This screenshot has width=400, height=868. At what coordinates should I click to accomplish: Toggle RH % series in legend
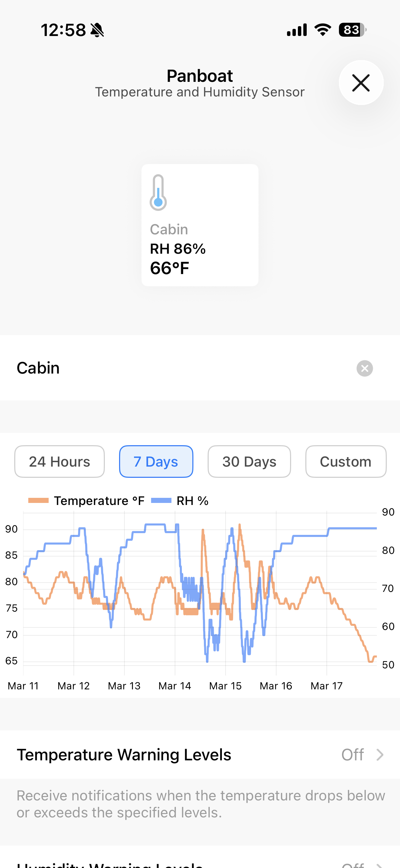point(180,501)
